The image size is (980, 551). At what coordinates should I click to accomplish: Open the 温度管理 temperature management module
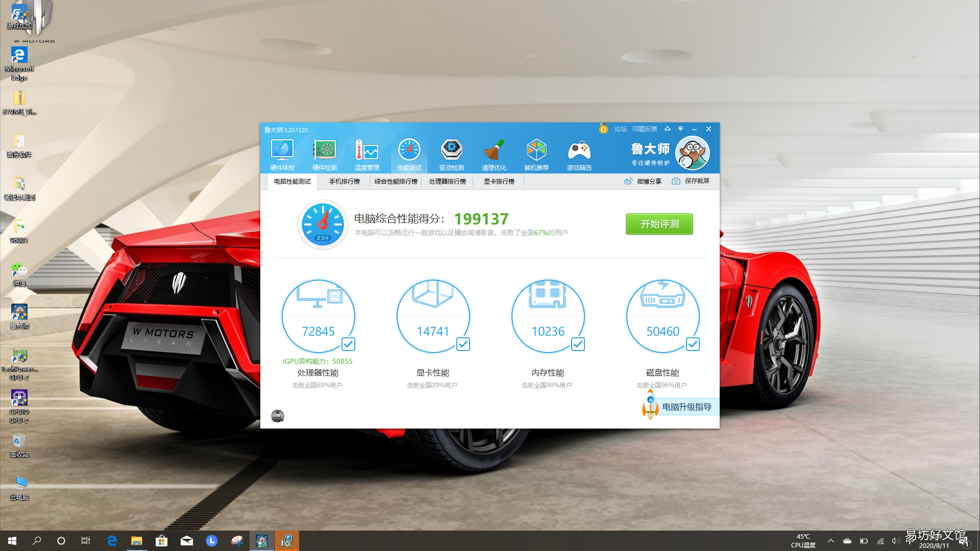coord(367,155)
